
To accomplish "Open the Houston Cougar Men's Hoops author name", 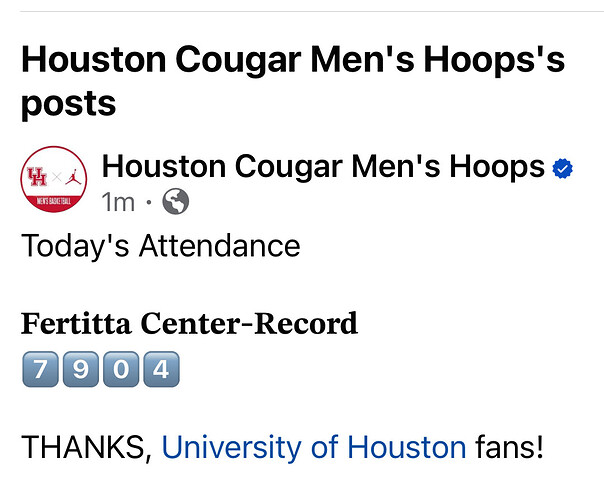I will (x=323, y=167).
